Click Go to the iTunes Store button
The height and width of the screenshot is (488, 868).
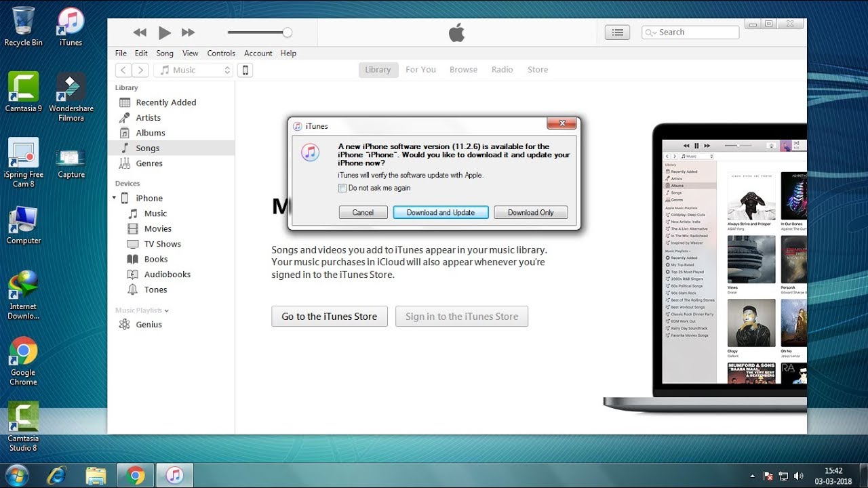click(x=330, y=317)
